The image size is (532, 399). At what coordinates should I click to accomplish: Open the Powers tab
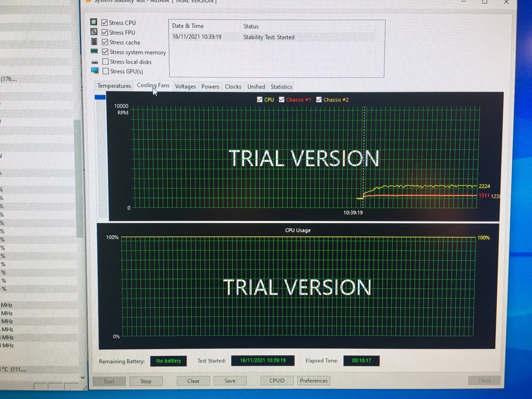click(210, 86)
